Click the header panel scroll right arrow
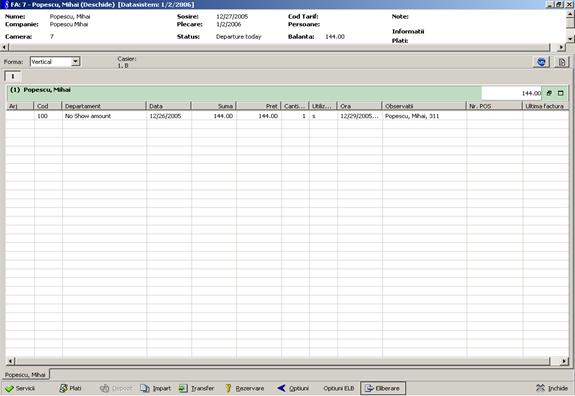Screen dimensions: 575x396 coord(561,47)
